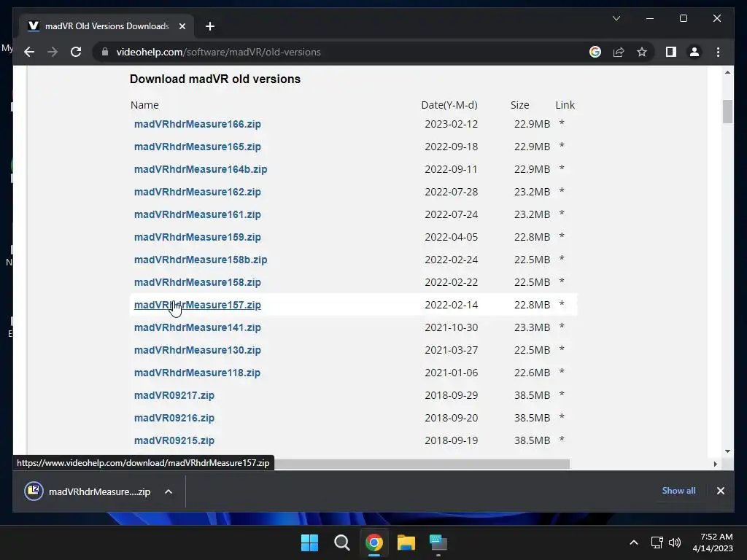747x560 pixels.
Task: Open the Chrome profile menu
Action: click(x=694, y=52)
